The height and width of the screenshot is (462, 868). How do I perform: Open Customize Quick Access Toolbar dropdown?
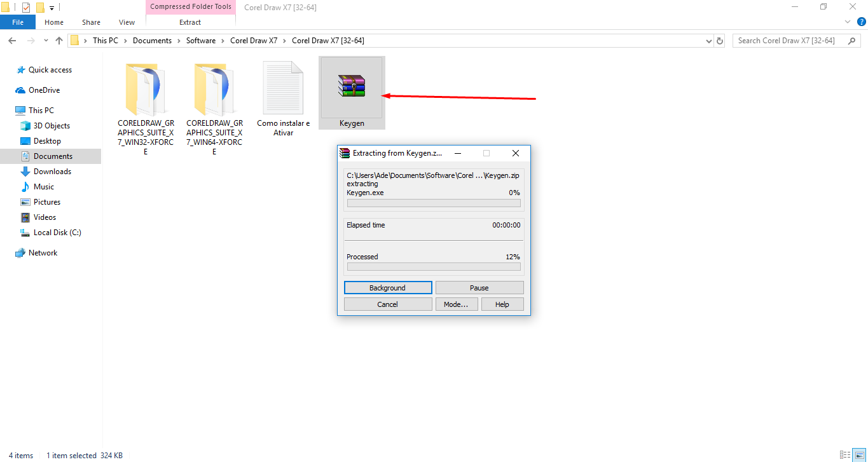tap(52, 8)
